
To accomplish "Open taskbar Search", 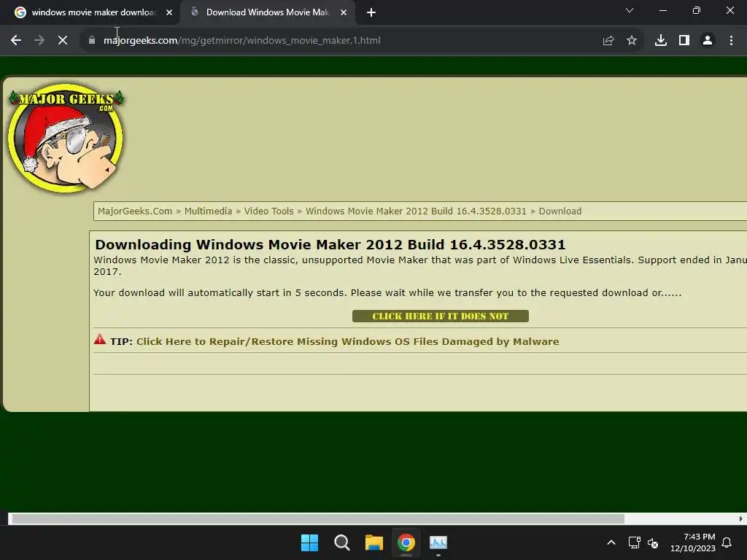I will 341,542.
